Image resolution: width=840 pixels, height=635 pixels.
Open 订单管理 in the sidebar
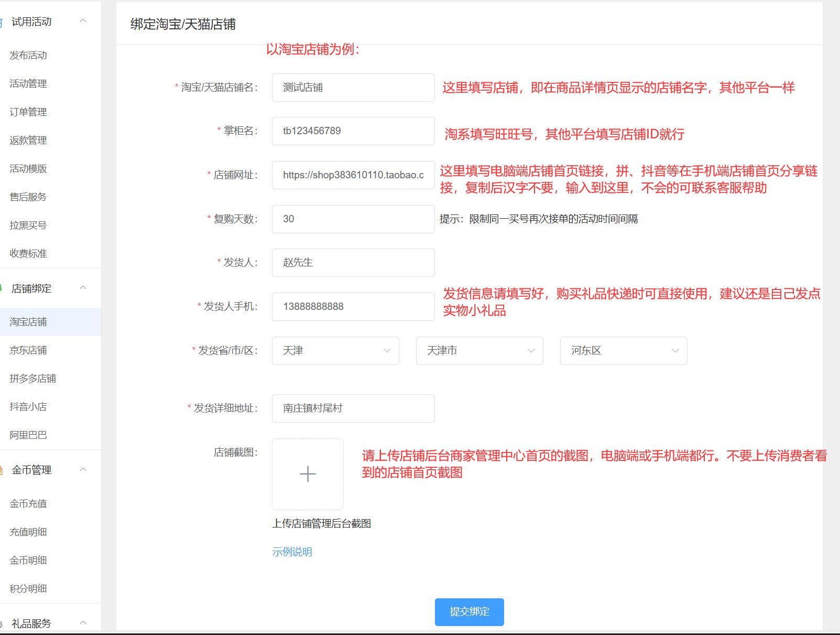[x=28, y=112]
